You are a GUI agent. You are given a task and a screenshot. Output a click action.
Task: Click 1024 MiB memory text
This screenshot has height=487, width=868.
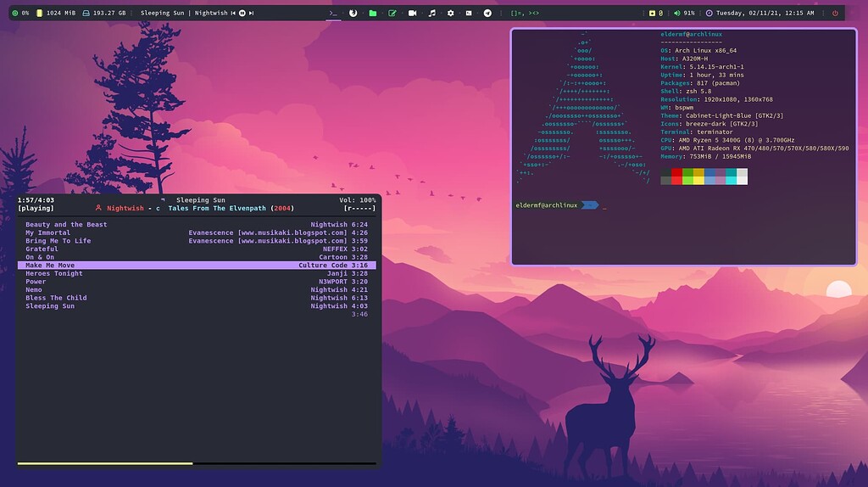coord(61,13)
